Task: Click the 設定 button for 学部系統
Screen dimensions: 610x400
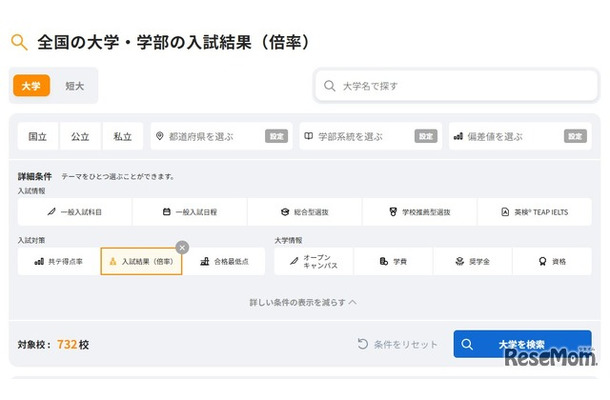Action: (x=426, y=136)
